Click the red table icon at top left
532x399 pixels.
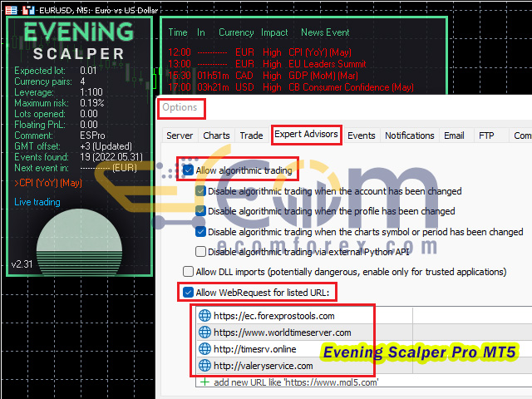[x=11, y=10]
